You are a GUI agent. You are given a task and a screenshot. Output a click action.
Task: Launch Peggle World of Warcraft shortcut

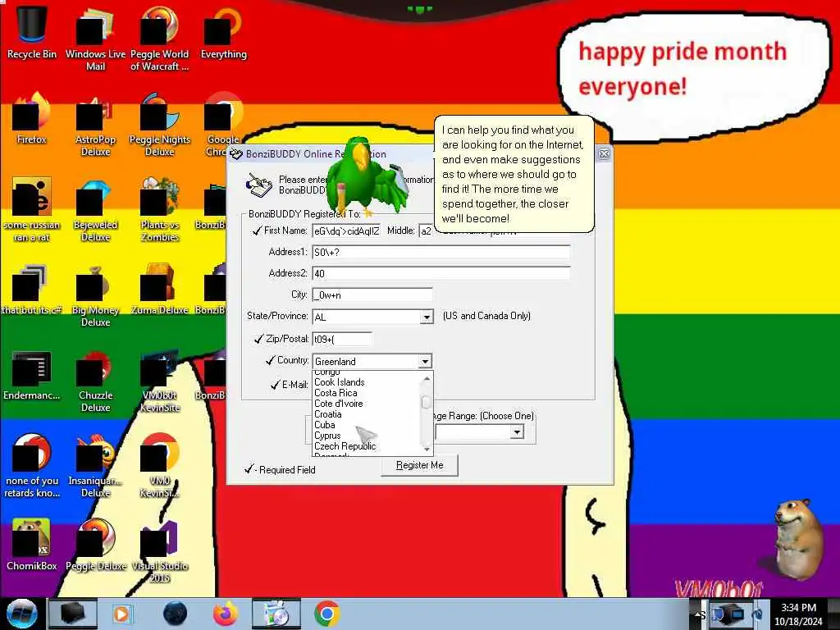point(159,39)
